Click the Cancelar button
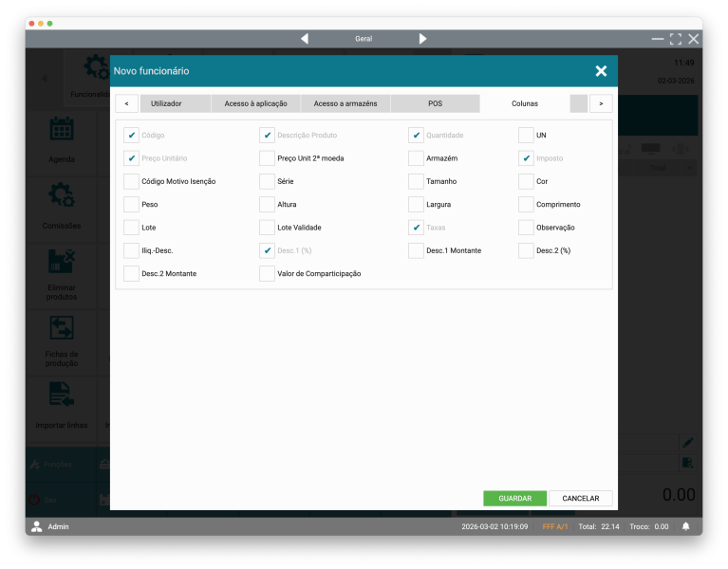 point(580,498)
